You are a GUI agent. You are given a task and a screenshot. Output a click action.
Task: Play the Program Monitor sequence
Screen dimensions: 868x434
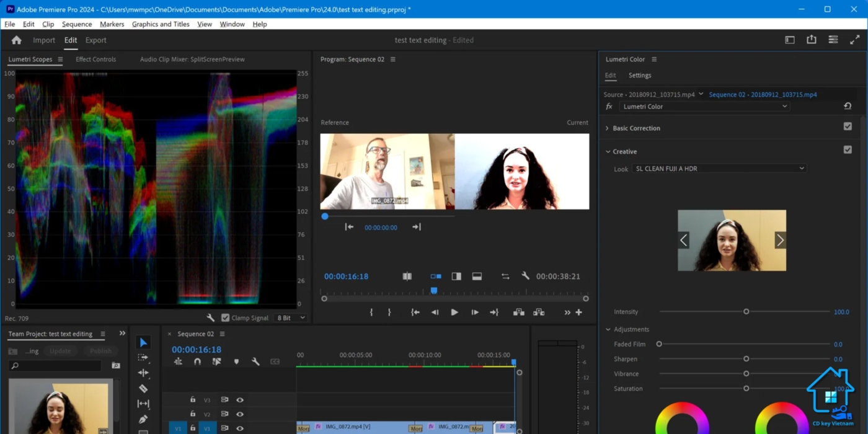coord(454,312)
